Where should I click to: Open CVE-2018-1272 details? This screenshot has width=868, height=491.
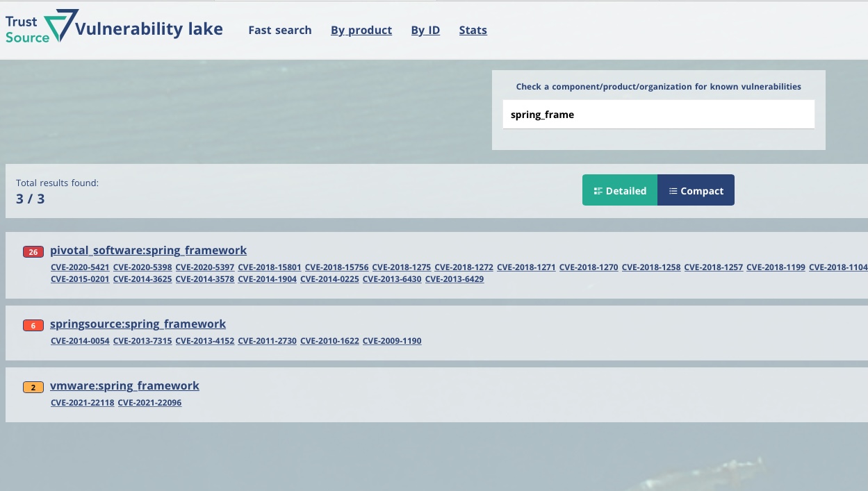464,267
